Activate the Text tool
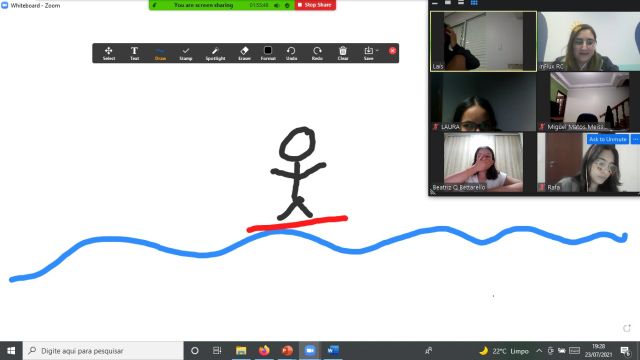This screenshot has height=360, width=640. [134, 53]
